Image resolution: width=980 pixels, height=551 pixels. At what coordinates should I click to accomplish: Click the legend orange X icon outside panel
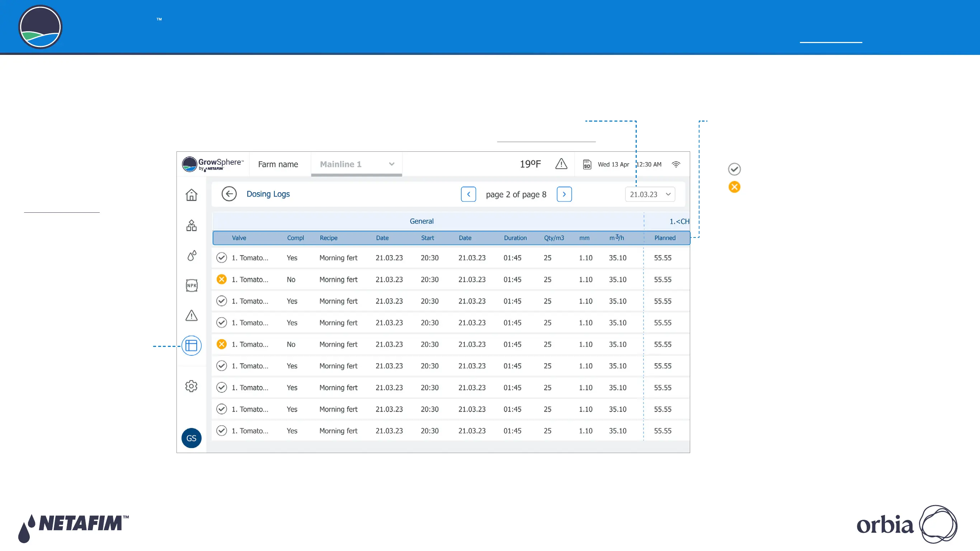734,187
